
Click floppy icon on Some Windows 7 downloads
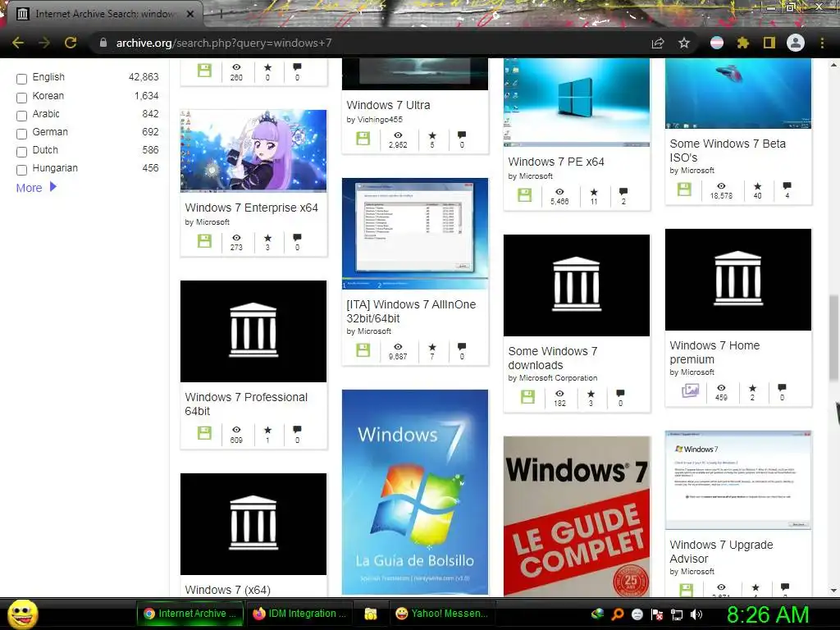[527, 397]
